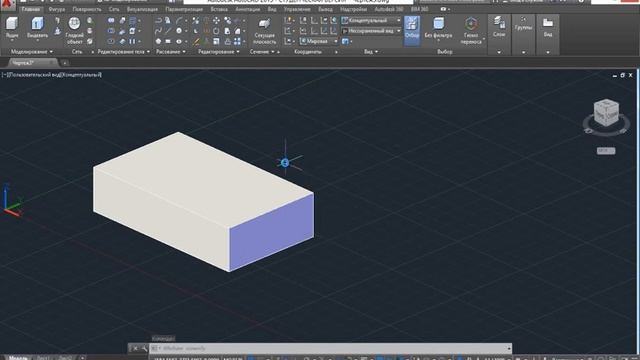Click the 3D Move four-arrows icon
640x360 pixels.
point(216,20)
